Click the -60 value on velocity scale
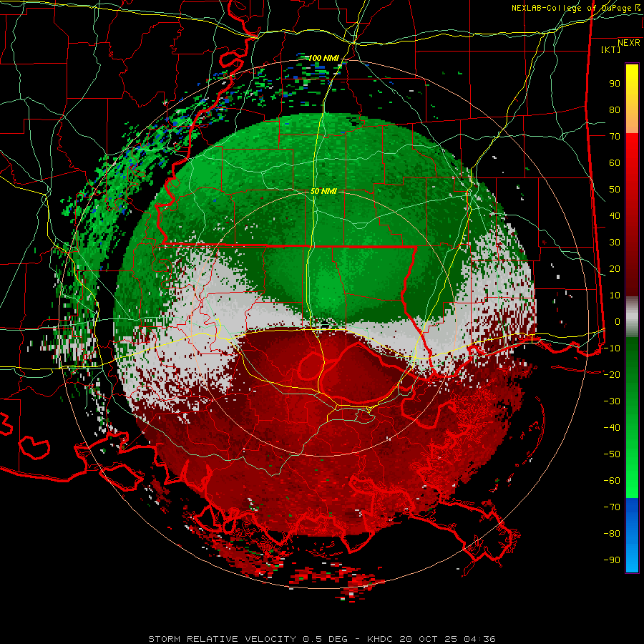The width and height of the screenshot is (644, 644). click(x=612, y=481)
